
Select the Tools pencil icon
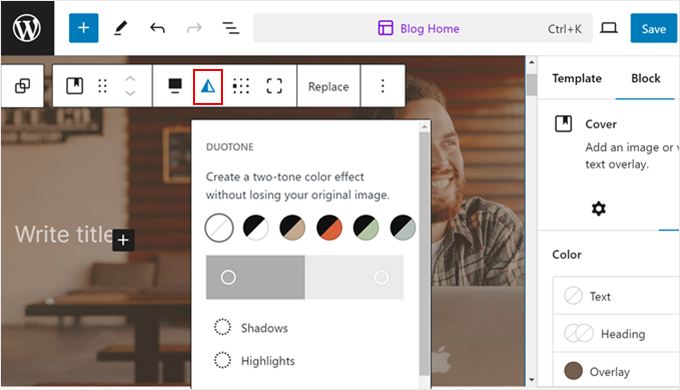120,28
